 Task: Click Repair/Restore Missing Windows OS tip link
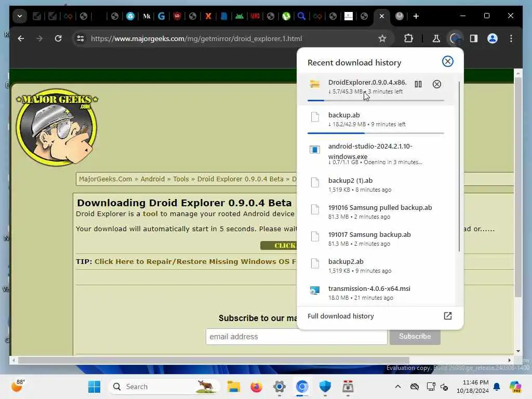(195, 262)
